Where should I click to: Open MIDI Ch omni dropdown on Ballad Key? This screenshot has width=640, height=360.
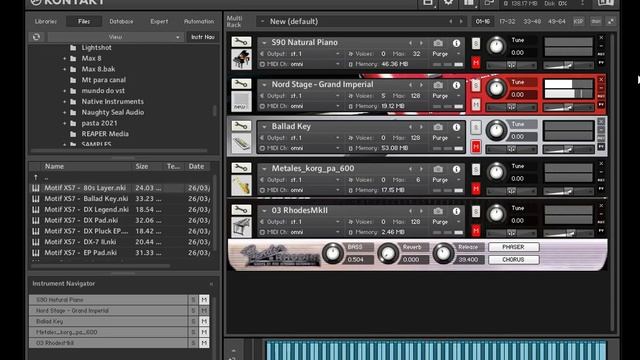tap(338, 148)
